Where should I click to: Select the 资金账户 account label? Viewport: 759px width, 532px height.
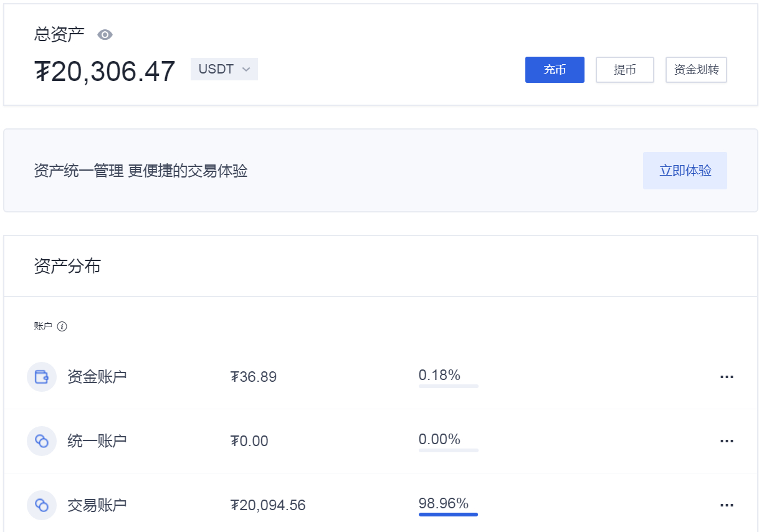click(97, 377)
